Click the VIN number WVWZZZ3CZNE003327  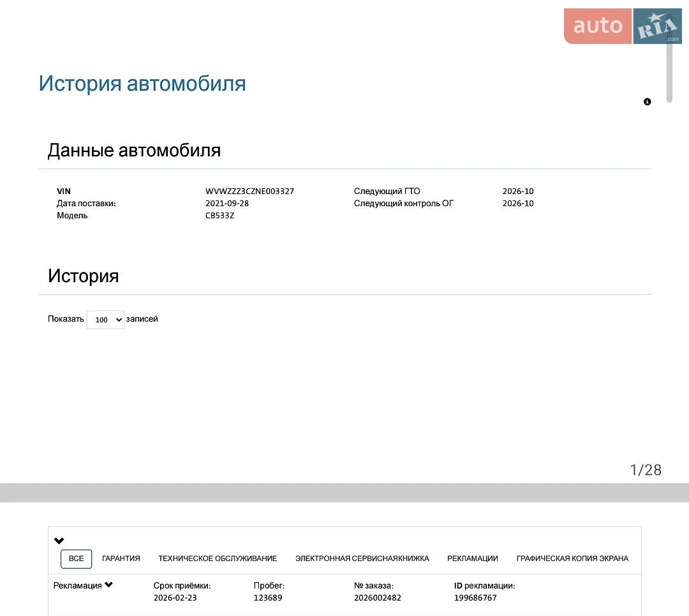(x=249, y=192)
